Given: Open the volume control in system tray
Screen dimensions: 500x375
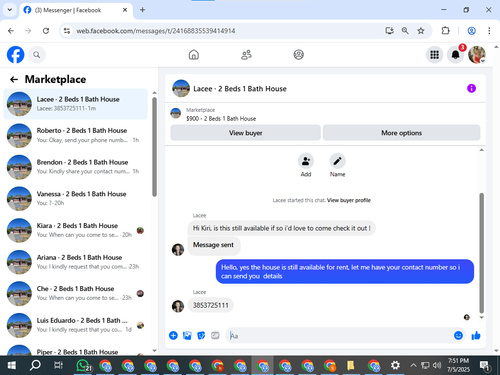Looking at the screenshot, I should pyautogui.click(x=436, y=365).
